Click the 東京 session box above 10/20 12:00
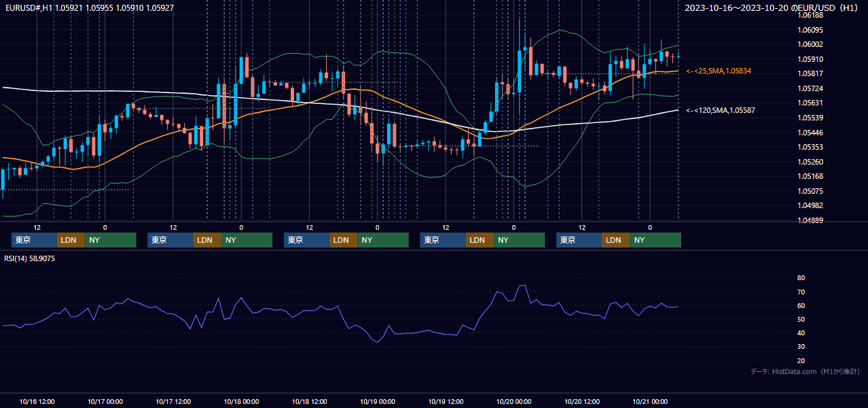The image size is (868, 408). [x=579, y=240]
